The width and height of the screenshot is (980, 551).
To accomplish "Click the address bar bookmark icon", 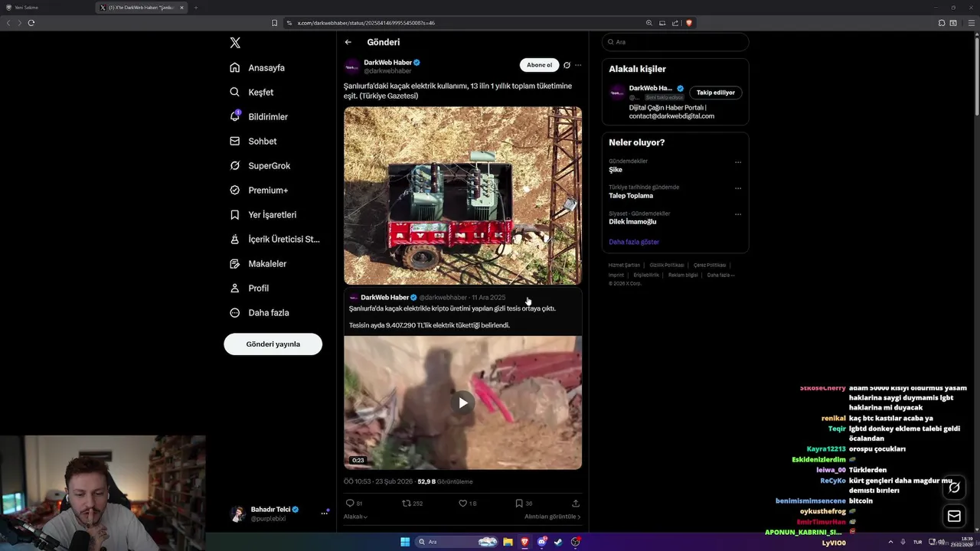I will point(274,23).
